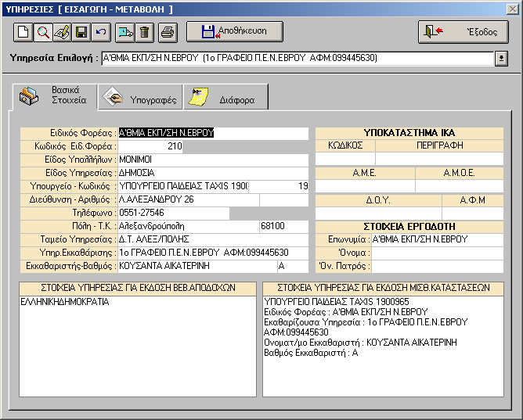Click the Υπηρ.Εκκαθάρισης field
Screen dimensions: 523x420
point(213,253)
